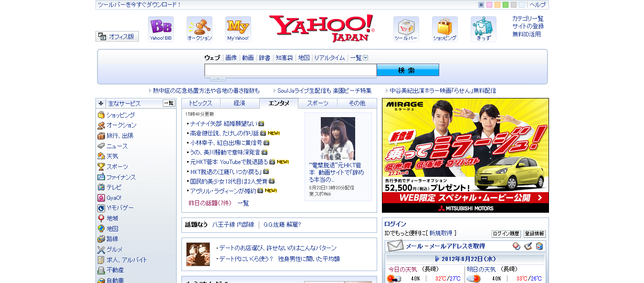Click the 路線 train icon
This screenshot has height=283, width=644.
pos(101,239)
